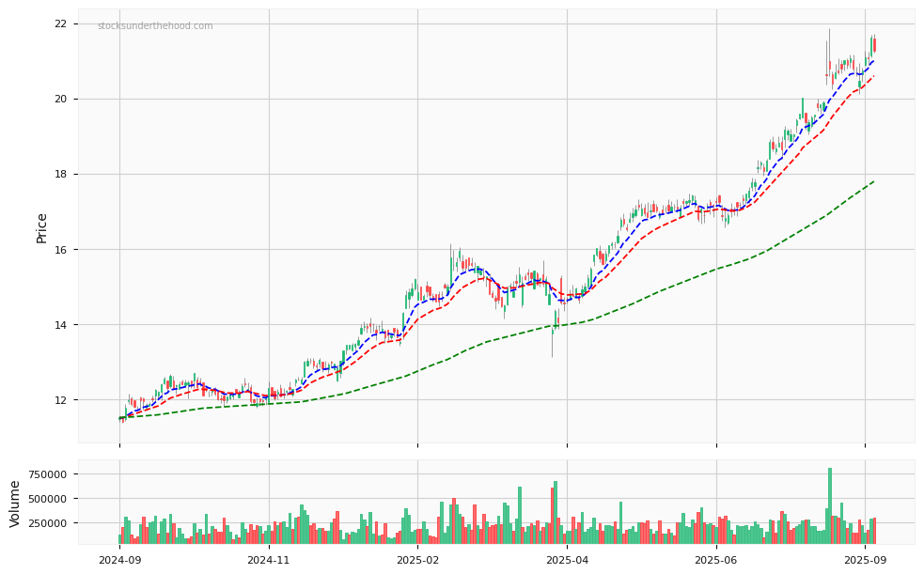Select the 250000 volume tick label
924x574 pixels.
pos(48,522)
